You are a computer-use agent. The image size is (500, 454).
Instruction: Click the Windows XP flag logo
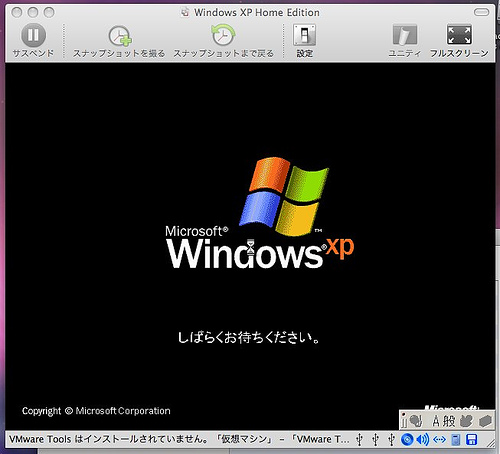[284, 196]
